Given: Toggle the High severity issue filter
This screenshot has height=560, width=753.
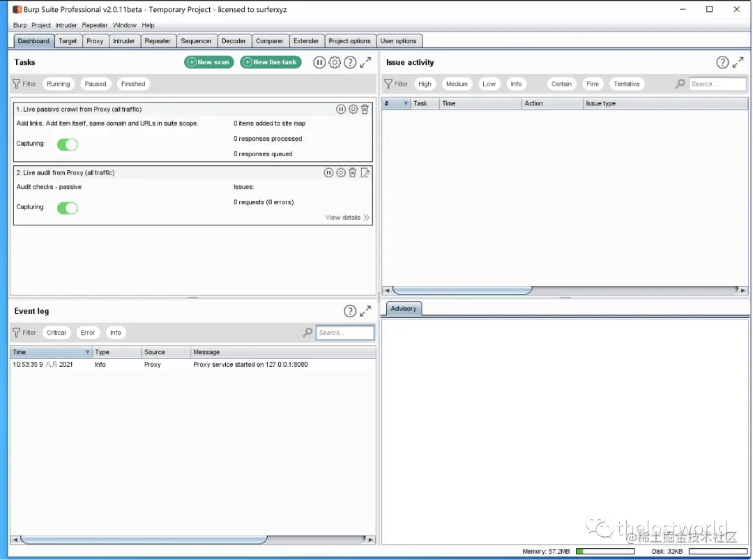Looking at the screenshot, I should (x=425, y=84).
